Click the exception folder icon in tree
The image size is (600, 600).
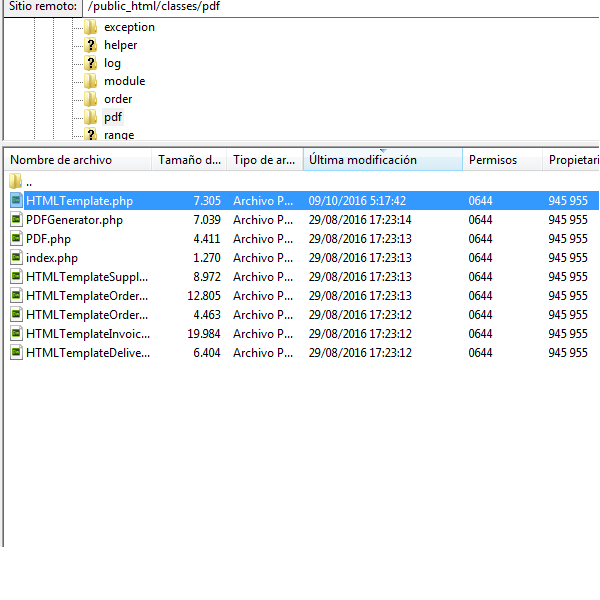point(91,27)
